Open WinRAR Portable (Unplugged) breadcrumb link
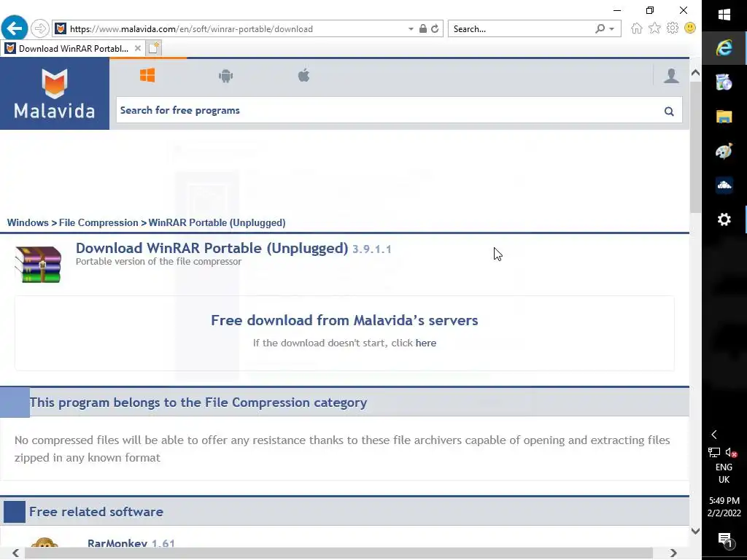747x560 pixels. pyautogui.click(x=217, y=223)
